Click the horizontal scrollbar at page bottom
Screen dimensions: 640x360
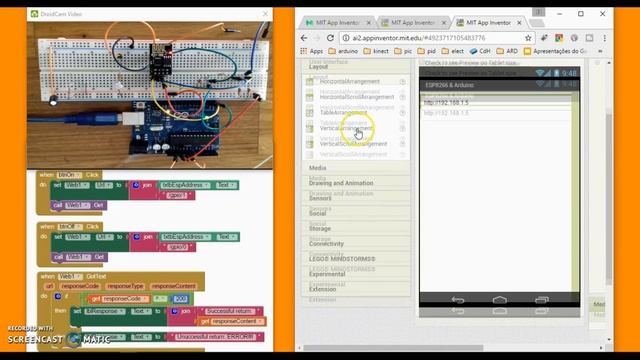click(393, 348)
